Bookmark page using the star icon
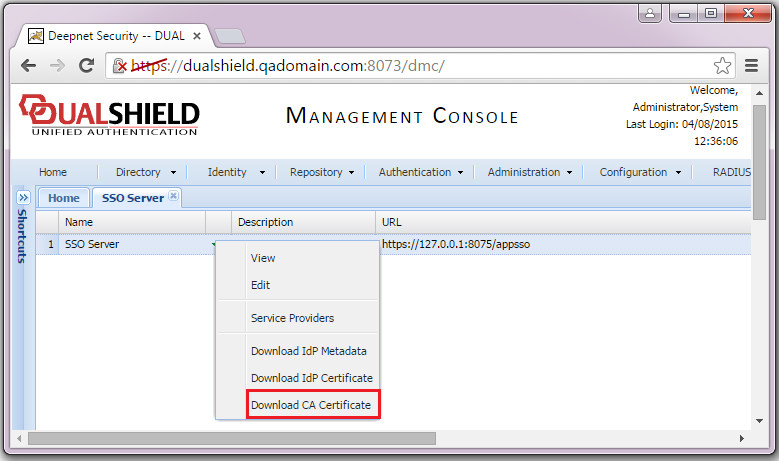Screen dimensions: 779x461 click(722, 66)
